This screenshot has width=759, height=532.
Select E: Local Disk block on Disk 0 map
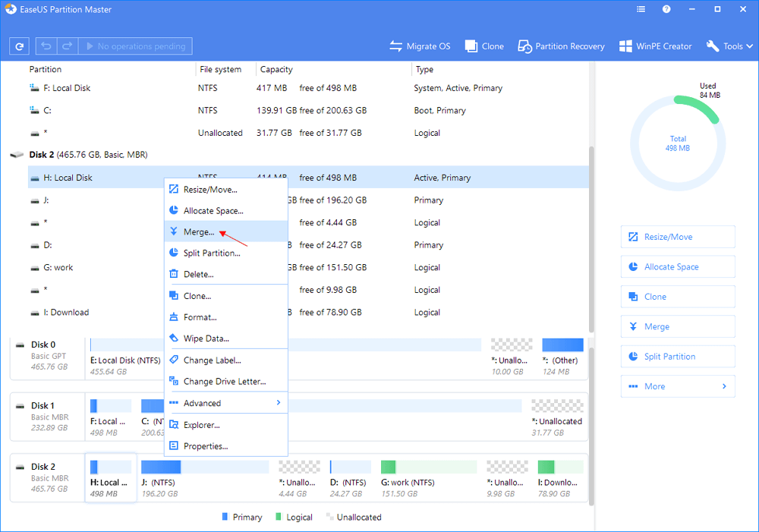click(285, 357)
